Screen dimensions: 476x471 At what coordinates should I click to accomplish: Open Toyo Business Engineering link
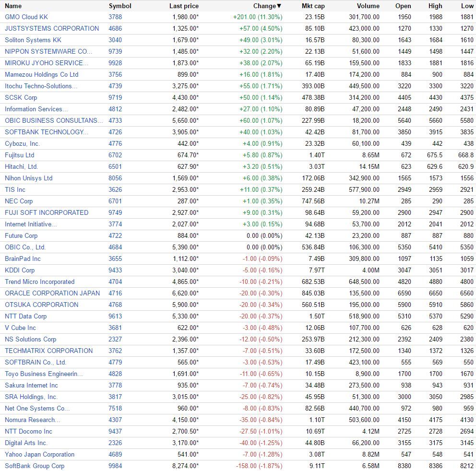44,375
